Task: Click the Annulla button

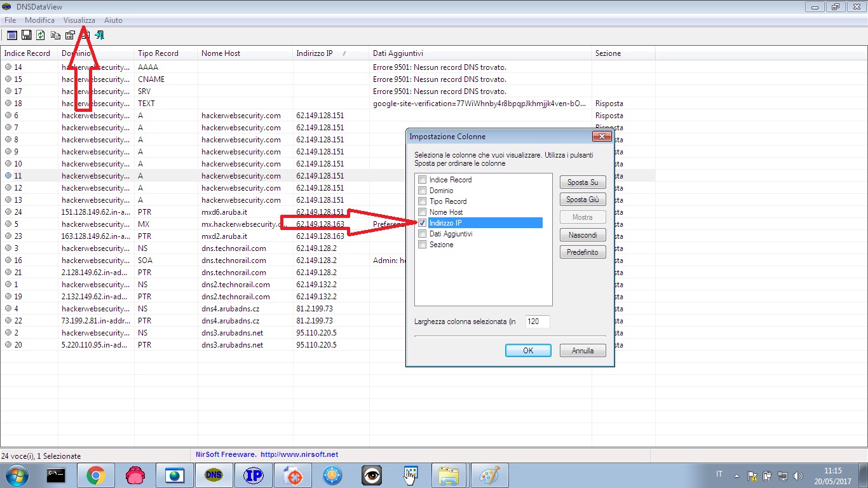Action: pos(583,351)
